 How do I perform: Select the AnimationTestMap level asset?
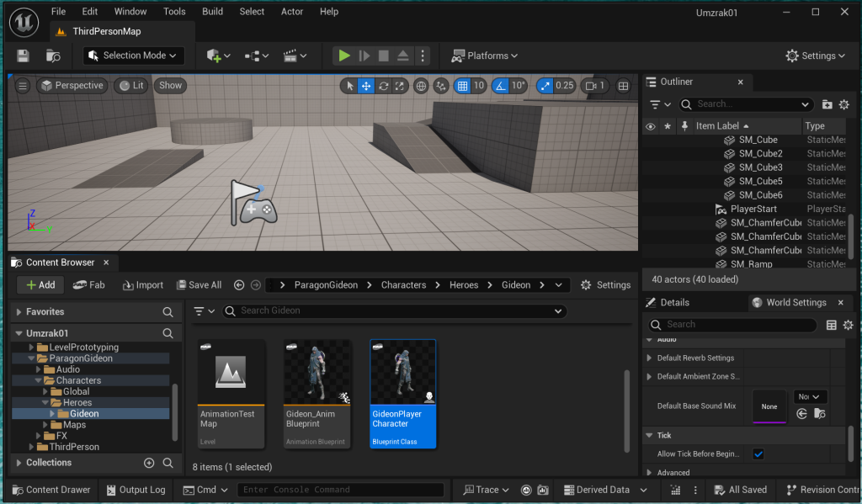pos(231,394)
